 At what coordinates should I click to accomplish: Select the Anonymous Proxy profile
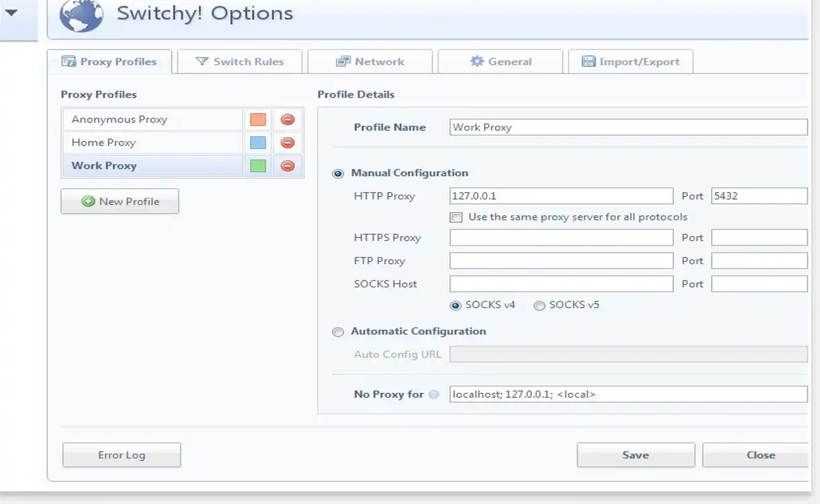click(152, 119)
